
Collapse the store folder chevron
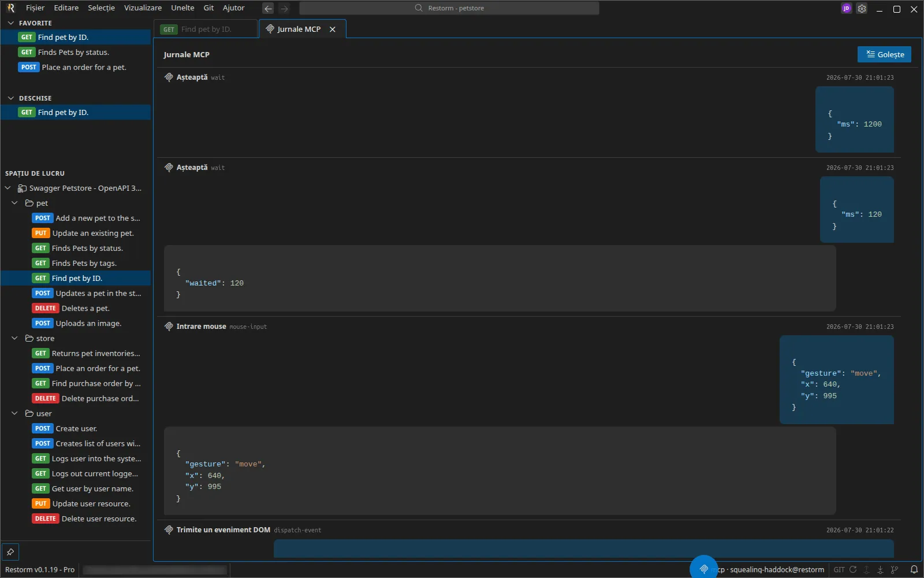[x=14, y=338]
